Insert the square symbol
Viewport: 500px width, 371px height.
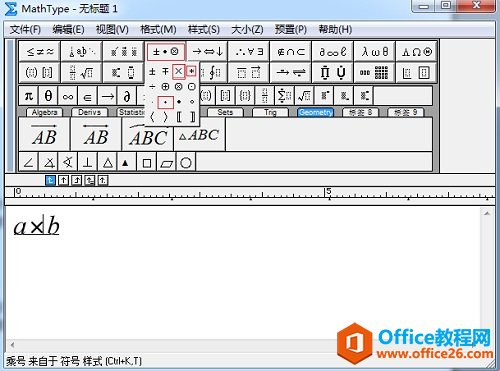[x=147, y=162]
